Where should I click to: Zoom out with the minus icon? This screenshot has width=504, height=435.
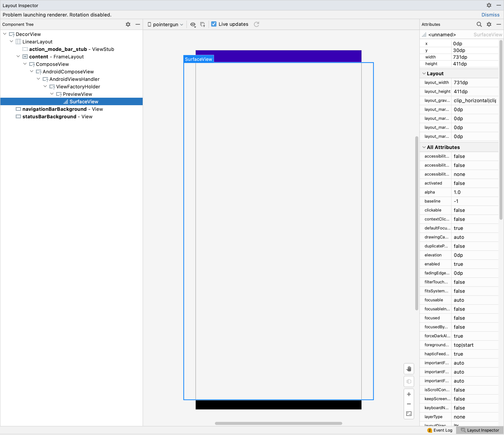point(409,404)
